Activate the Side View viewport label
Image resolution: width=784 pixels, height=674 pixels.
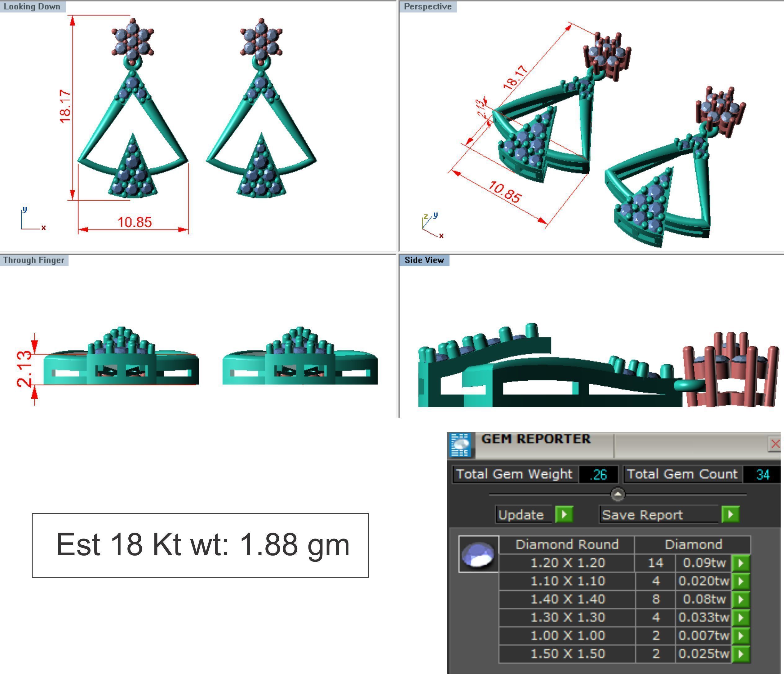pos(424,260)
